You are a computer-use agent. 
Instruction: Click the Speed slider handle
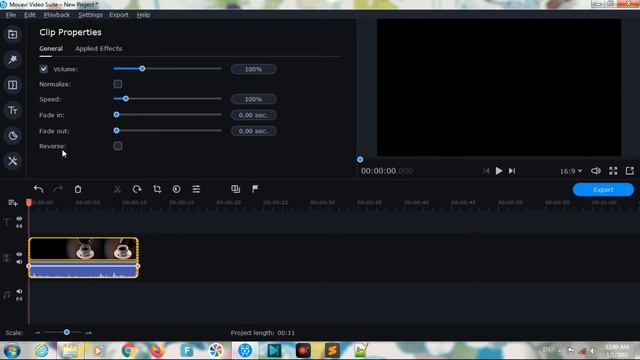126,99
